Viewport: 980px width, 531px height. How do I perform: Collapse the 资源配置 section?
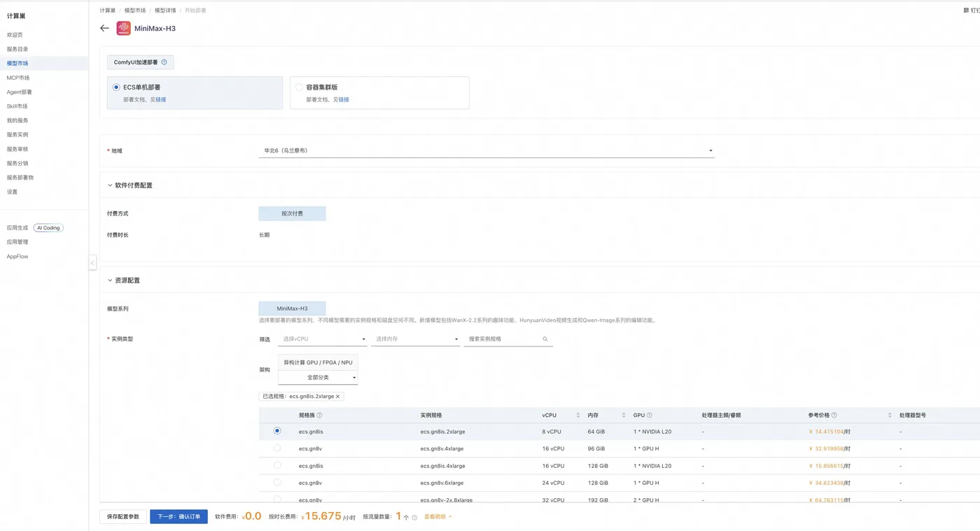pyautogui.click(x=110, y=281)
